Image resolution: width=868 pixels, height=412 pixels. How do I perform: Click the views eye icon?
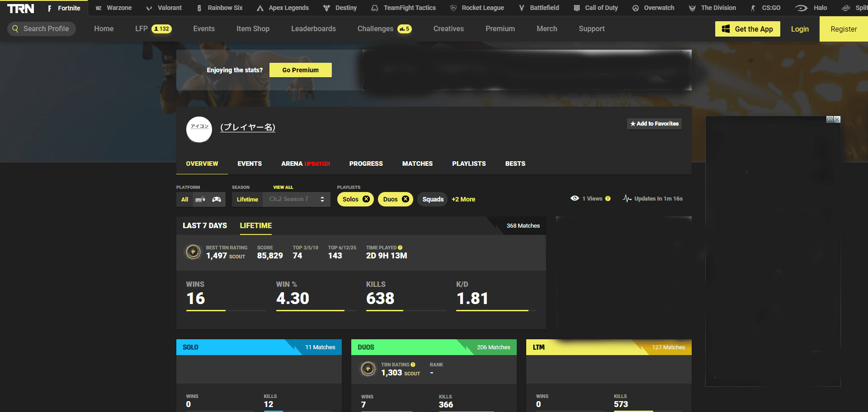[575, 198]
